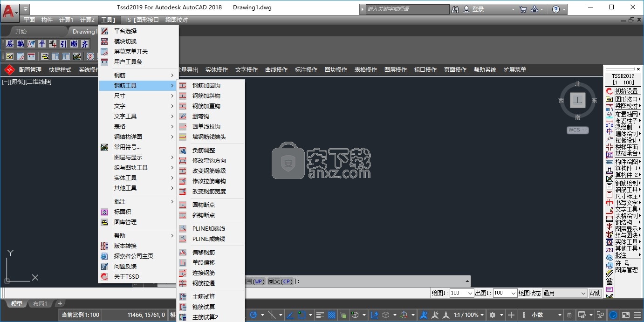Open the 绘图状态 通用 dropdown

tap(564, 293)
